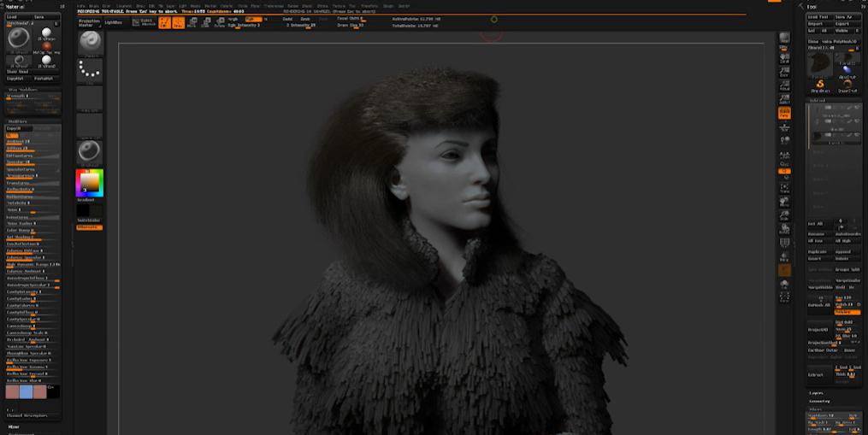Select the Move tool in top shelf
This screenshot has height=435, width=868.
[x=192, y=23]
